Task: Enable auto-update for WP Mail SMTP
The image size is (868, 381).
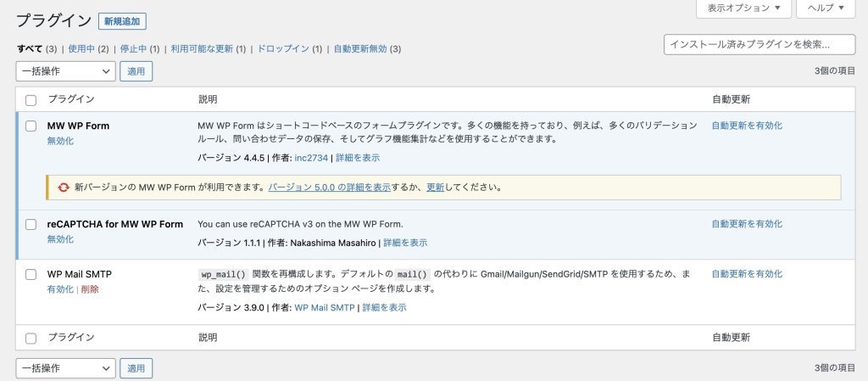Action: (x=748, y=274)
